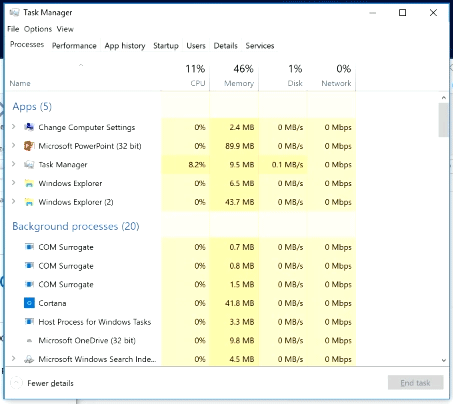Select the Microsoft Windows Search Indexer icon
Screen dimensions: 453x404
29,359
